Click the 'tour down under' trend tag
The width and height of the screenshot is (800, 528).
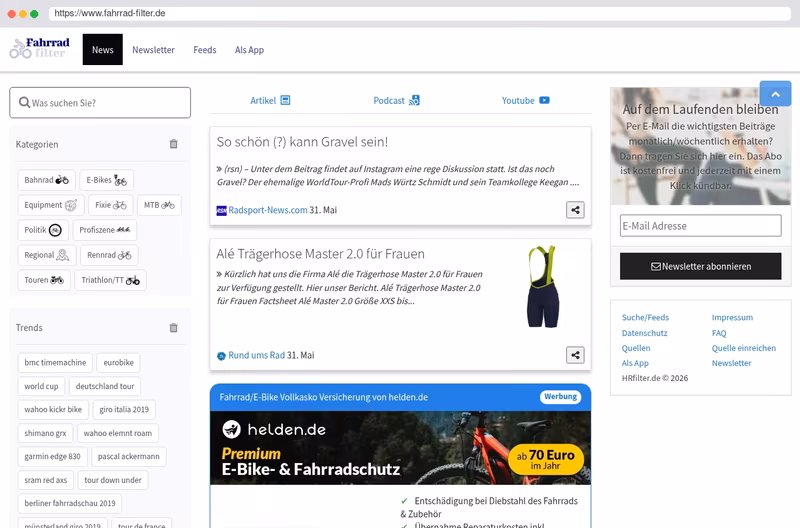click(x=113, y=480)
